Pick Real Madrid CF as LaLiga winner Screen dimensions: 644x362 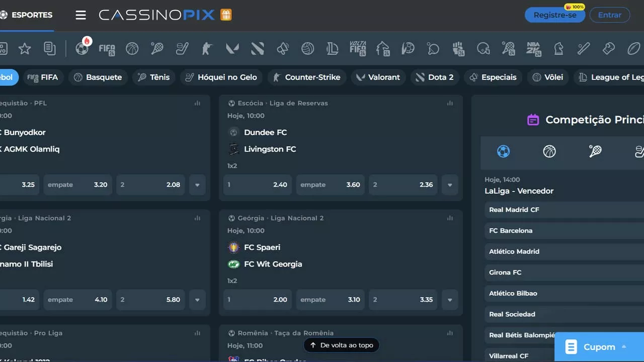[x=564, y=210]
